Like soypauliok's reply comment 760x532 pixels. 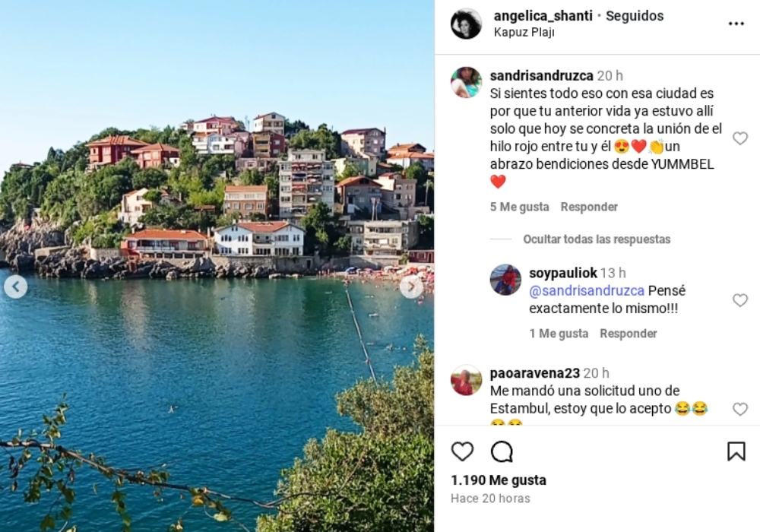tap(739, 300)
